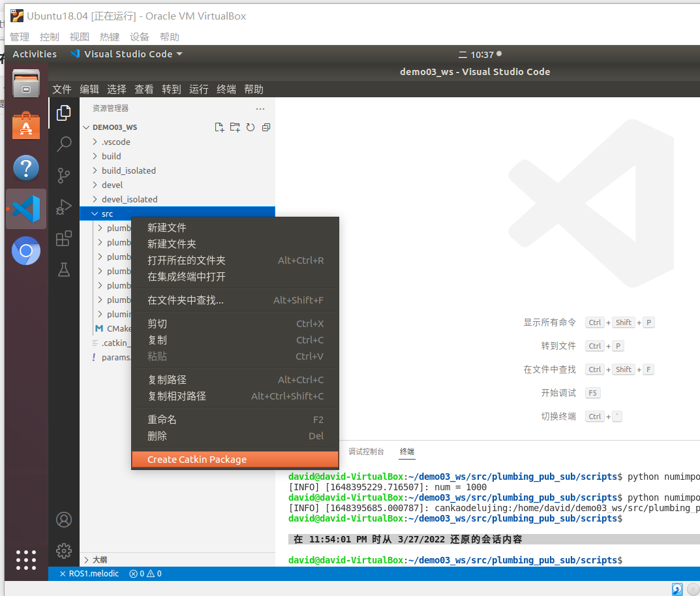The image size is (700, 596).
Task: Choose 打开所在的文件夹 in the context menu
Action: pos(236,260)
